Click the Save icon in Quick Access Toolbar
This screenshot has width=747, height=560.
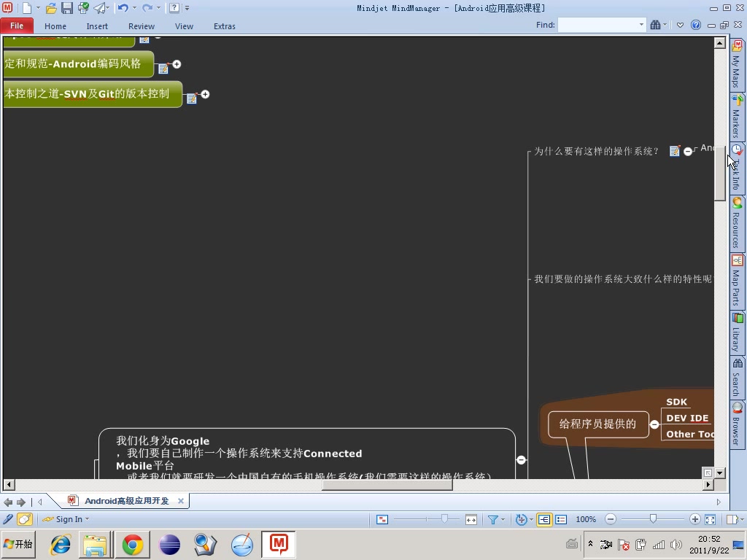pos(66,8)
